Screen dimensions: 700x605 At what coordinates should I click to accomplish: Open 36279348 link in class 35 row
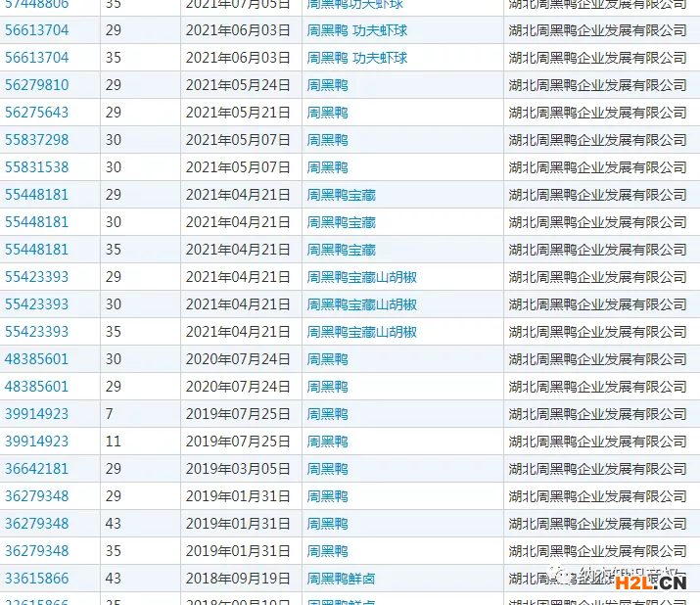pyautogui.click(x=36, y=550)
